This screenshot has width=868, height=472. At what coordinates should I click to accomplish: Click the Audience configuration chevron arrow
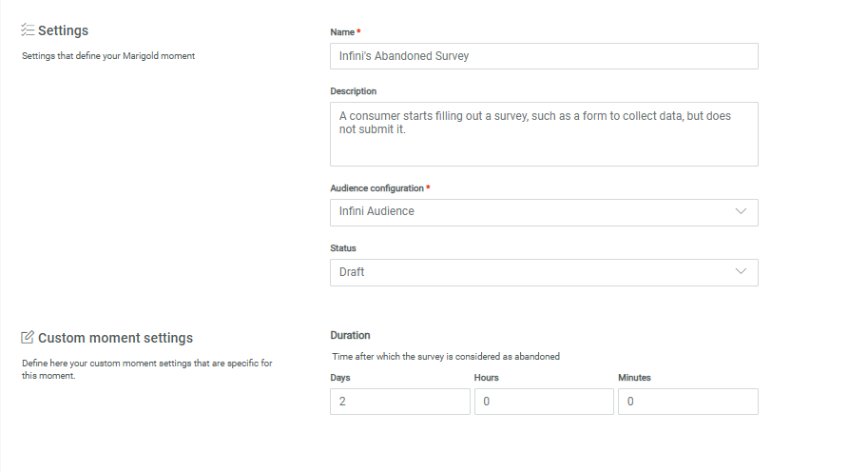pyautogui.click(x=742, y=211)
